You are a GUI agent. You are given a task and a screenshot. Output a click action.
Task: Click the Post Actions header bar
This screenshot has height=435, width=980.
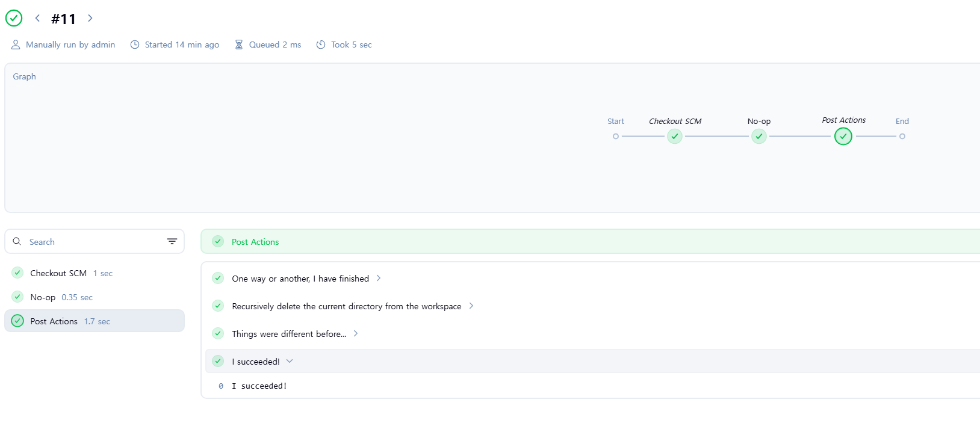(590, 241)
